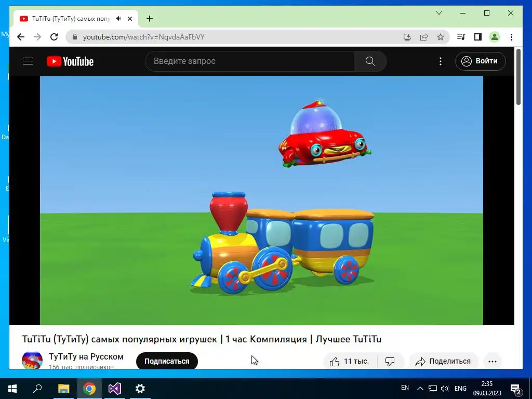Open volume control tray icon
The width and height of the screenshot is (532, 399).
(445, 389)
